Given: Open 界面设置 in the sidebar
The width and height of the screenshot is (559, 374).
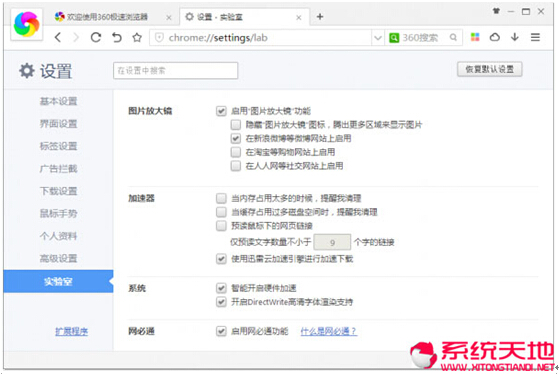Looking at the screenshot, I should (x=58, y=124).
